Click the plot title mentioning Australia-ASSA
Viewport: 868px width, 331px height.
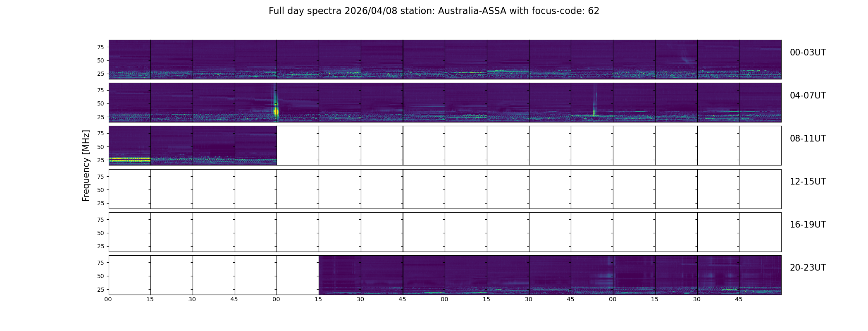434,11
